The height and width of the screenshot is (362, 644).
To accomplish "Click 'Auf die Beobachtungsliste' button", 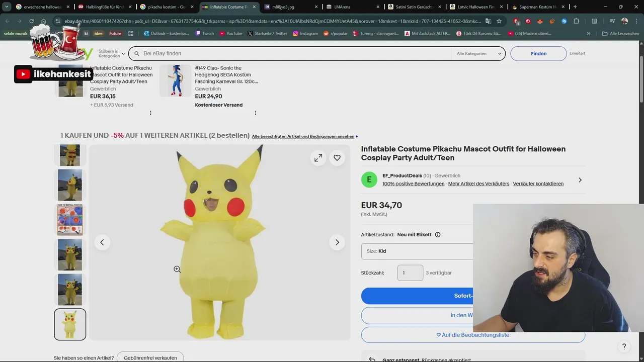I will click(x=473, y=335).
